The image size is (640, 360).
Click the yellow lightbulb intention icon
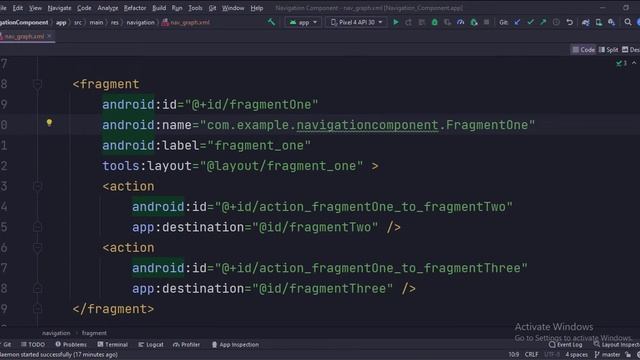click(x=49, y=122)
